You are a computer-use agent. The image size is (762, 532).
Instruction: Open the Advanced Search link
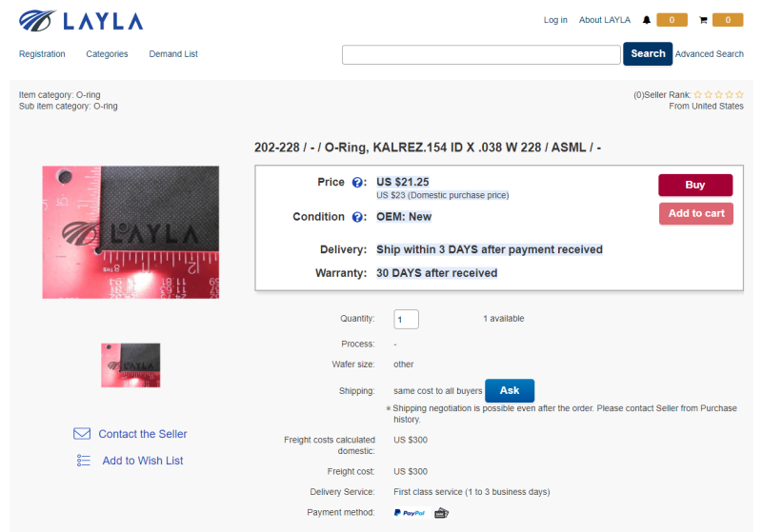(x=709, y=54)
